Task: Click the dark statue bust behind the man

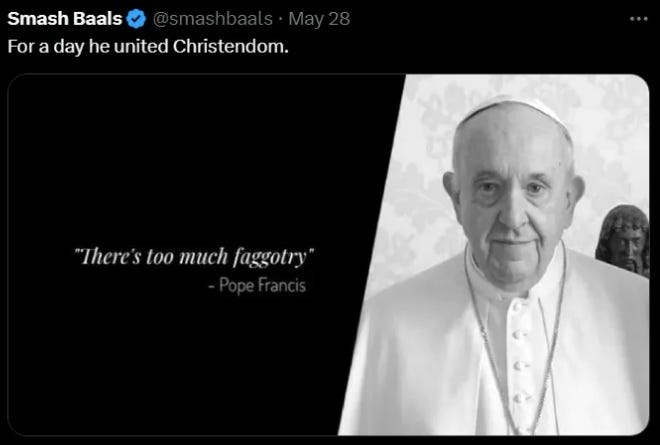Action: click(x=623, y=240)
